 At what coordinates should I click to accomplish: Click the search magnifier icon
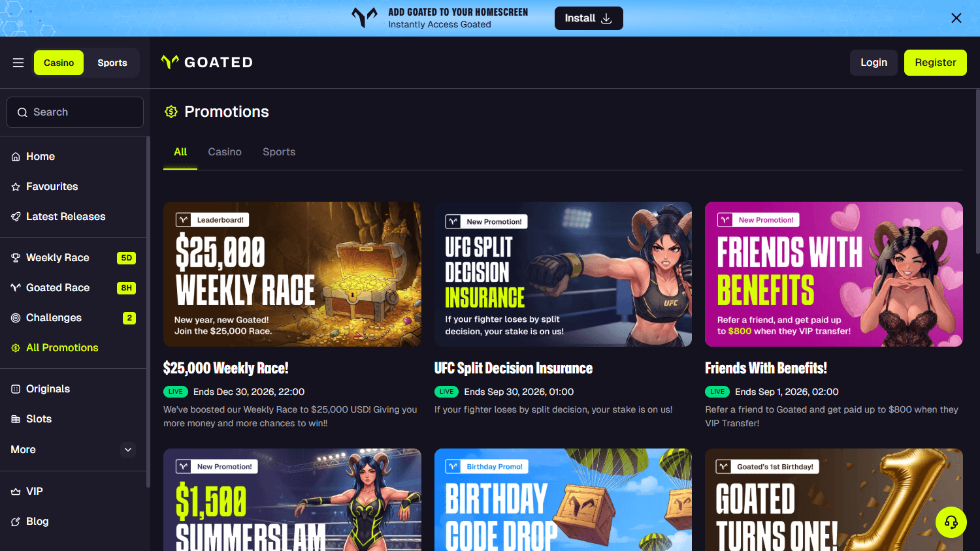pyautogui.click(x=22, y=112)
